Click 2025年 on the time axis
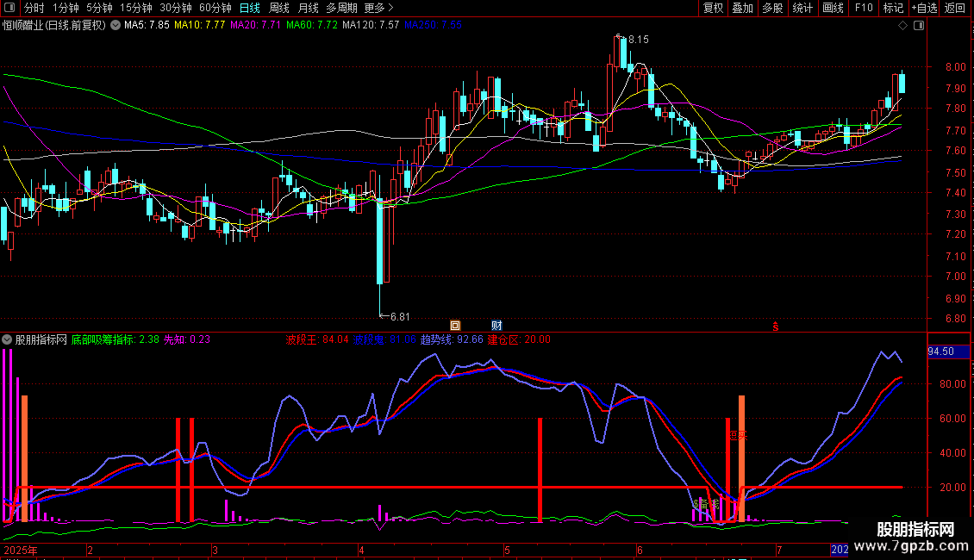Screen dimensions: 974x560 point(21,550)
